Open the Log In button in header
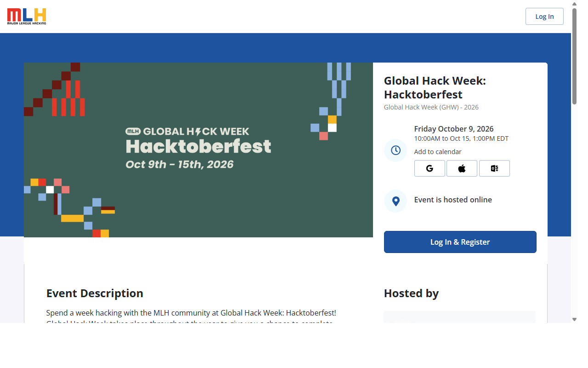The width and height of the screenshot is (588, 368). click(544, 17)
